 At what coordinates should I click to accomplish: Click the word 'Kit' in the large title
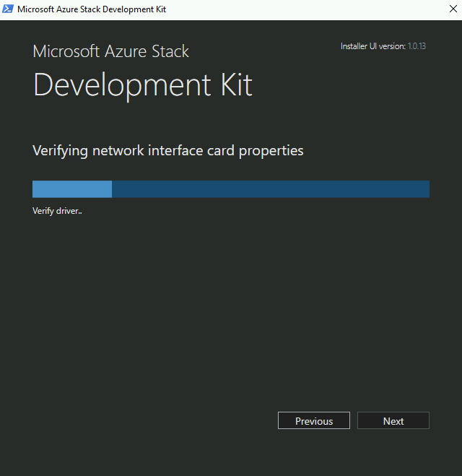coord(237,85)
